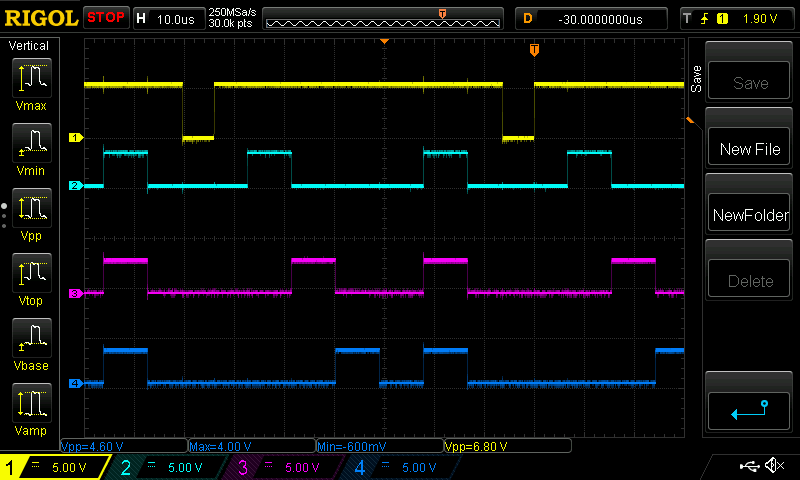Open the delay -30.0000000us field
This screenshot has height=480, width=800.
pos(591,19)
